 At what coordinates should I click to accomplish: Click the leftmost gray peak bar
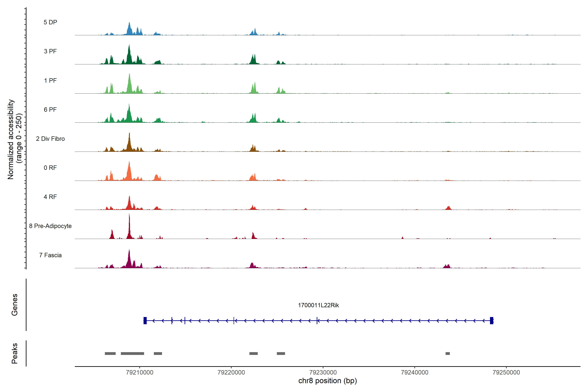[x=110, y=353]
